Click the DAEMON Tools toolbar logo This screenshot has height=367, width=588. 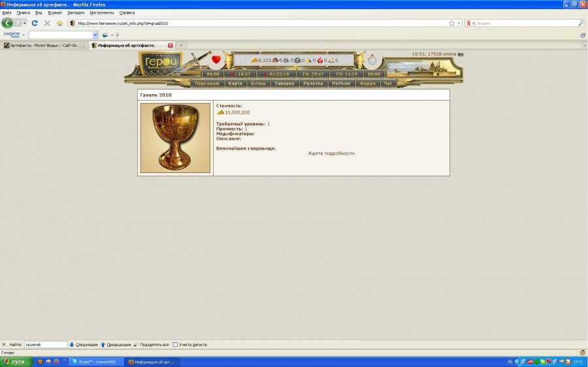point(11,35)
